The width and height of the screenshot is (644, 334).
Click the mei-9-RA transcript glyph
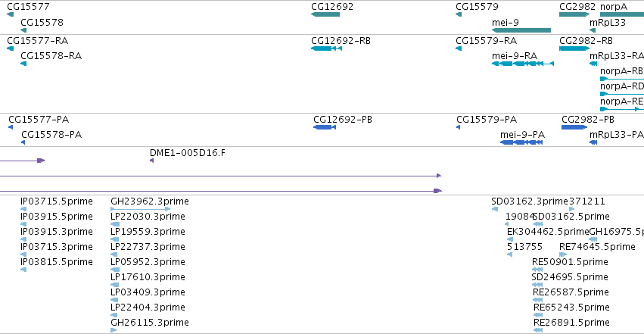[523, 64]
